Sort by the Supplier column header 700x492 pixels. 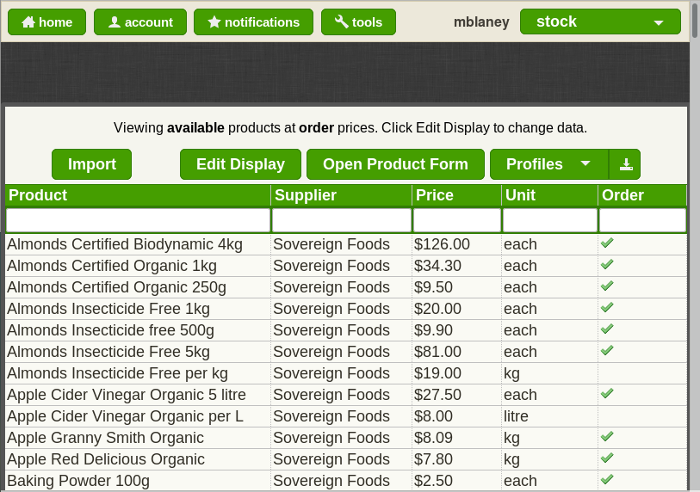point(342,195)
